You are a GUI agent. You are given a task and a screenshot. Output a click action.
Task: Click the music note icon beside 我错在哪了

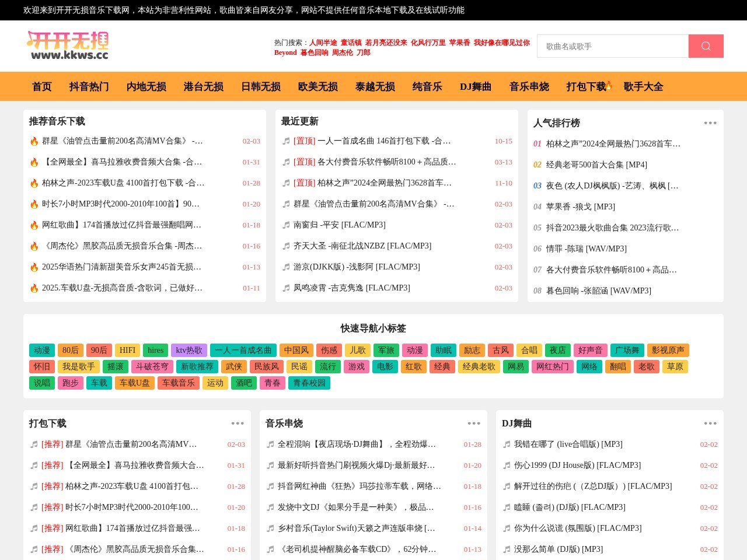point(506,444)
